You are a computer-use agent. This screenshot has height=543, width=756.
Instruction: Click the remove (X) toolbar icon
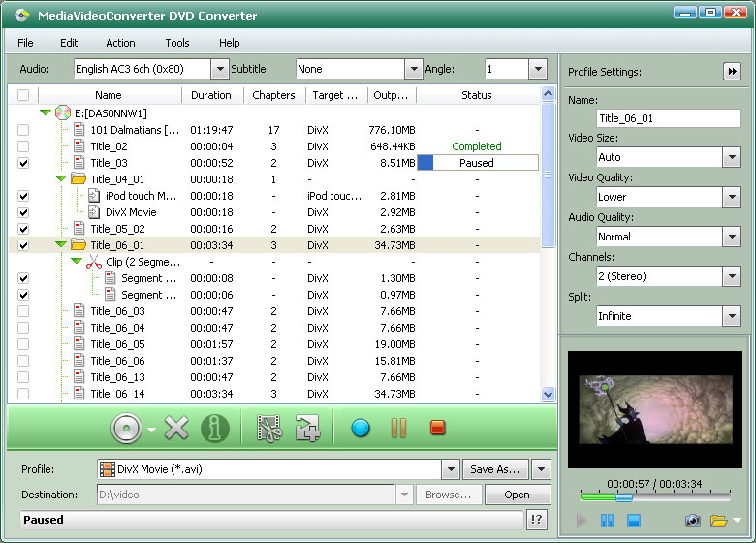[x=176, y=429]
